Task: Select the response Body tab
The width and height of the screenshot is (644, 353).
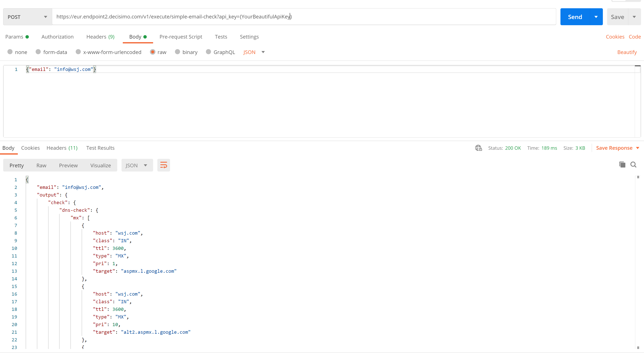Action: point(8,148)
